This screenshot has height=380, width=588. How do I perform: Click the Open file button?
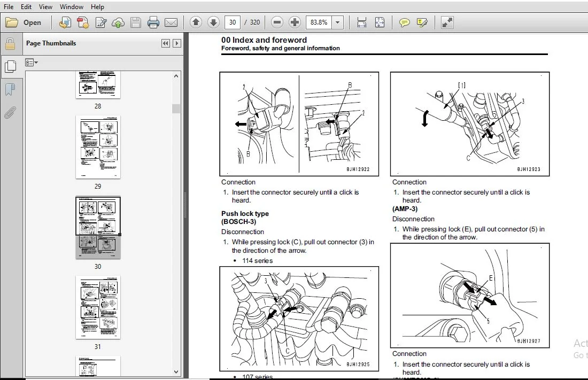(23, 22)
